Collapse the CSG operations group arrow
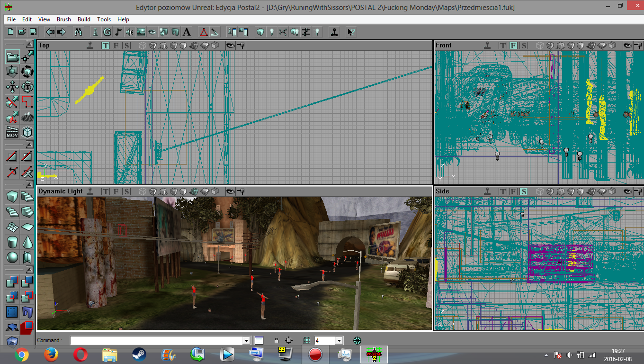 click(29, 269)
